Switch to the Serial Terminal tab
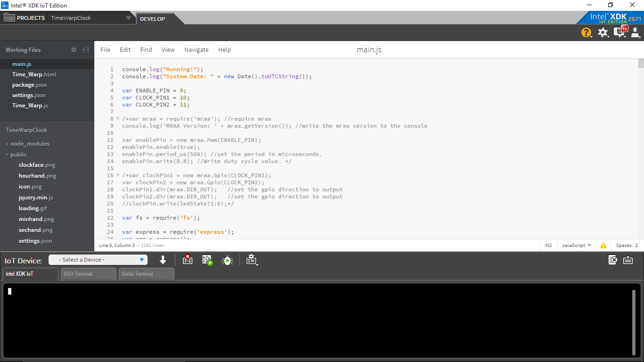The height and width of the screenshot is (362, 644). (147, 274)
